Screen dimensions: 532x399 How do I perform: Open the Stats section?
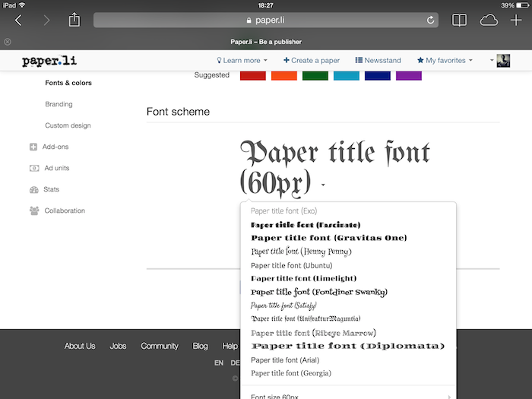click(51, 189)
